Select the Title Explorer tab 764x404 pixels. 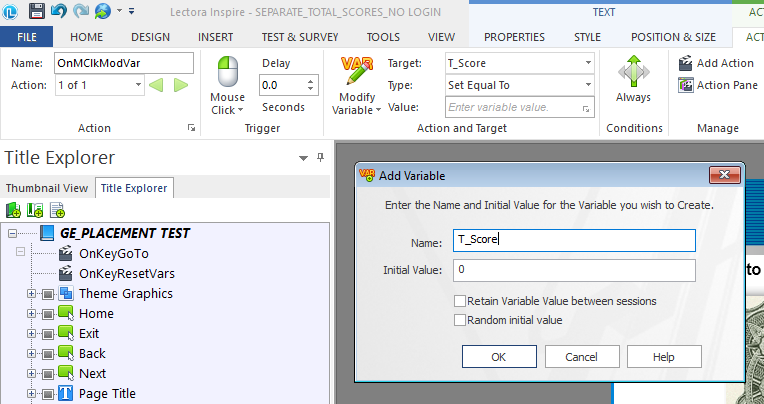click(134, 188)
